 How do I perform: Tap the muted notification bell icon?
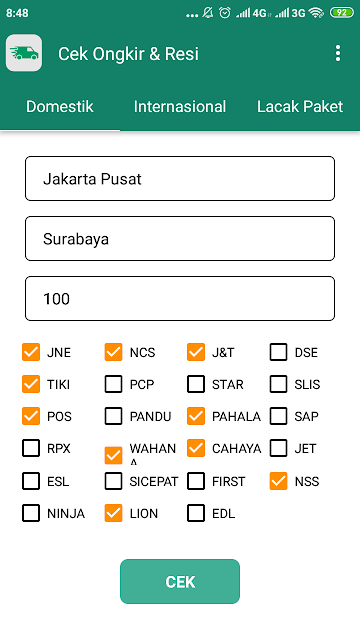tap(208, 13)
